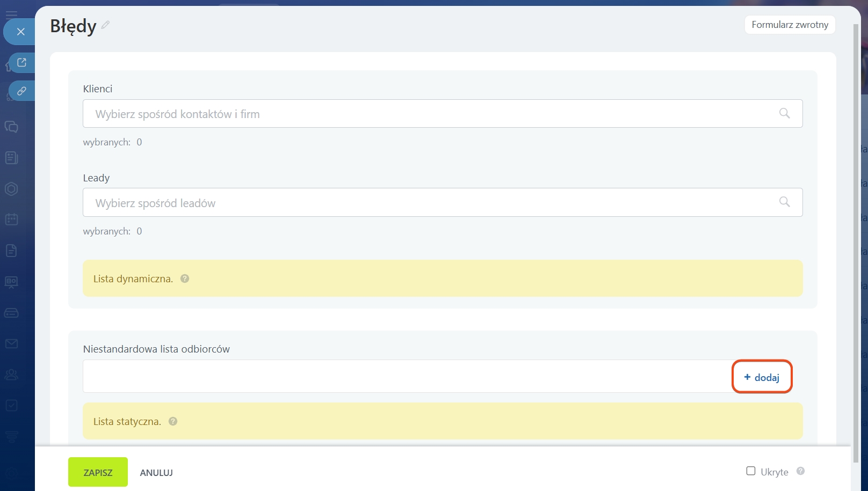Image resolution: width=868 pixels, height=491 pixels.
Task: Edit the Błędy title with pencil icon
Action: coord(106,25)
